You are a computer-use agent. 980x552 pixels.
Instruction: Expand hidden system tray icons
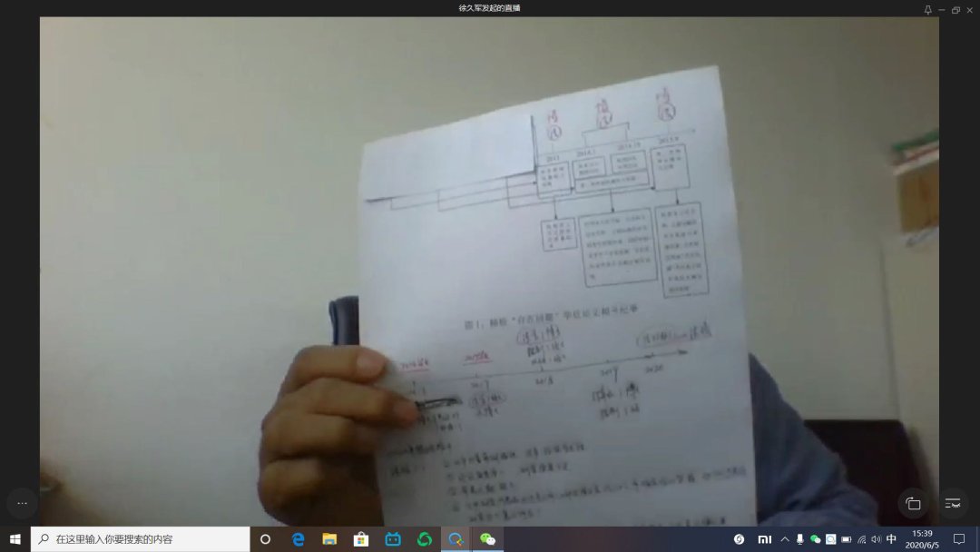(x=785, y=539)
